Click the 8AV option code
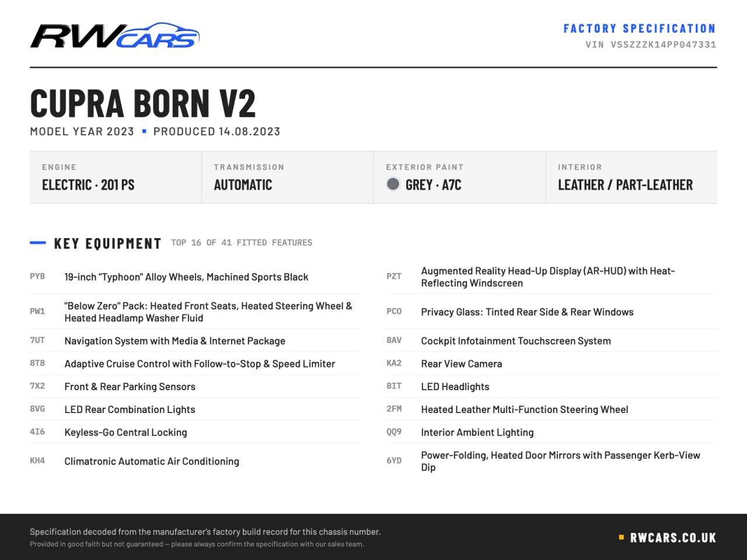 click(x=394, y=340)
